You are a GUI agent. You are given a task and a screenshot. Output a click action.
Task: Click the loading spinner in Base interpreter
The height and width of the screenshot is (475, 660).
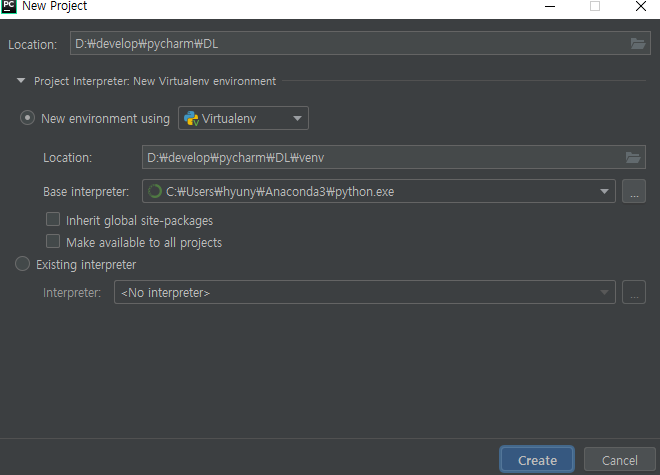(x=154, y=191)
